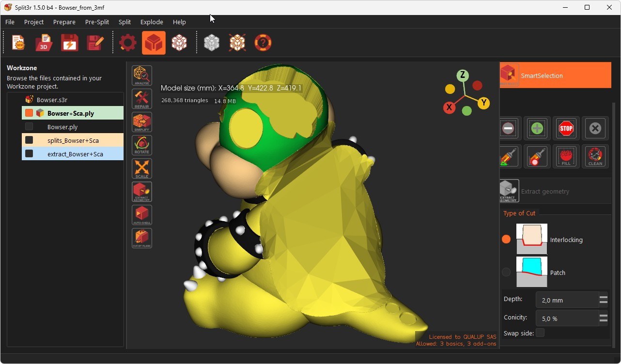Image resolution: width=621 pixels, height=364 pixels.
Task: Click the Save As disk-and-pencil icon
Action: coord(95,43)
